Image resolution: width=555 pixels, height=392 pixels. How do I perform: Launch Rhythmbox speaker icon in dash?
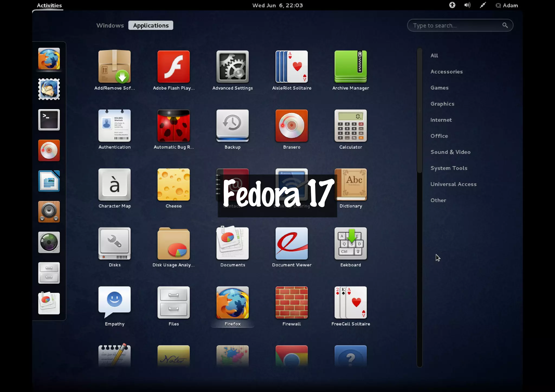click(x=49, y=211)
